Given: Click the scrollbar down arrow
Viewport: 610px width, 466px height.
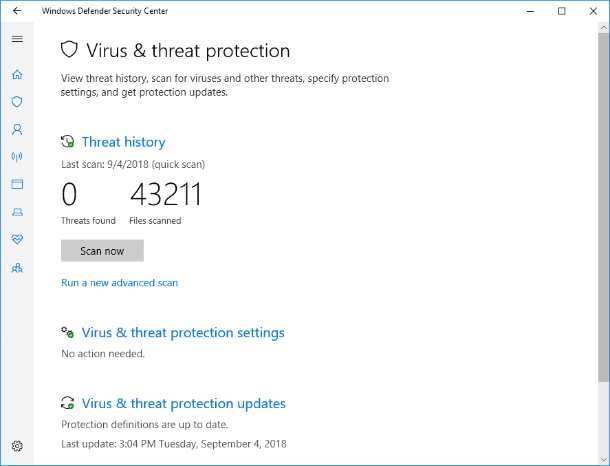Looking at the screenshot, I should click(603, 460).
